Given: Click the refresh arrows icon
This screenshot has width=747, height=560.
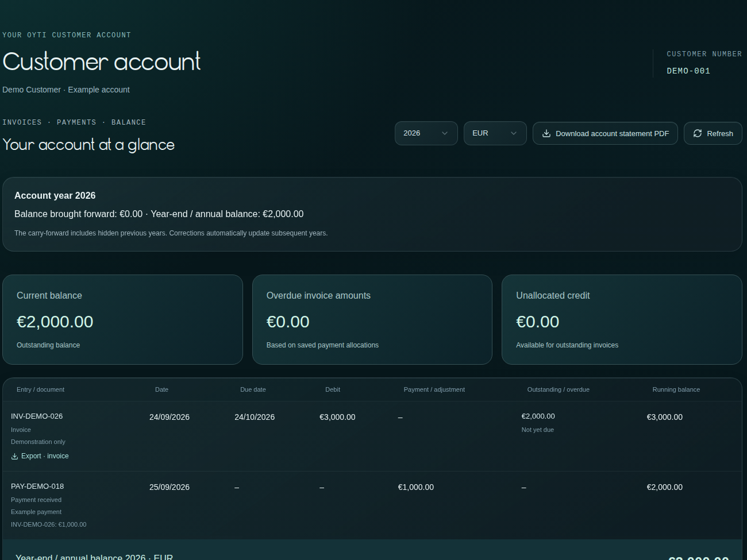Looking at the screenshot, I should point(698,133).
